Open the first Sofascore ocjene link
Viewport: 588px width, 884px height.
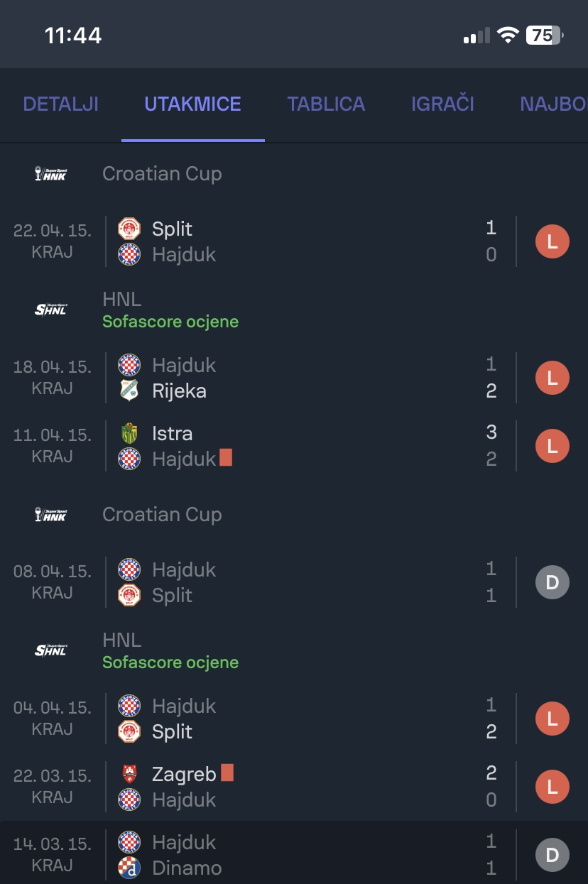click(x=170, y=322)
